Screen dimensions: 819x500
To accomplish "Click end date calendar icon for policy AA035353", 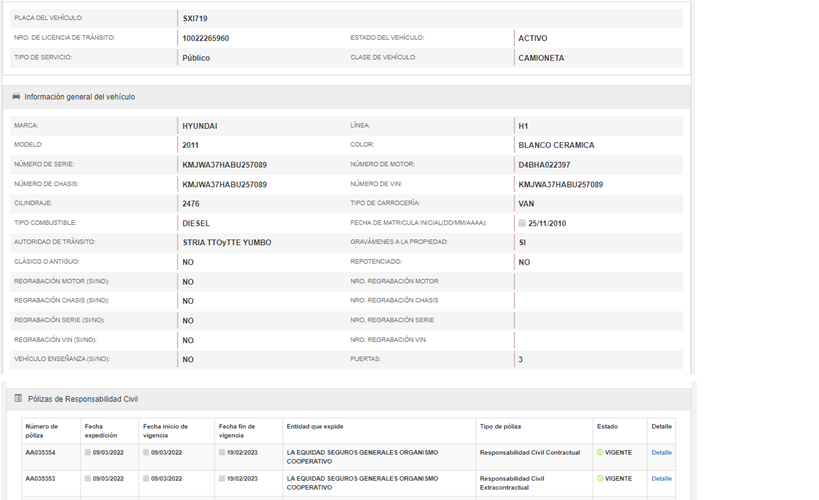I will (221, 479).
